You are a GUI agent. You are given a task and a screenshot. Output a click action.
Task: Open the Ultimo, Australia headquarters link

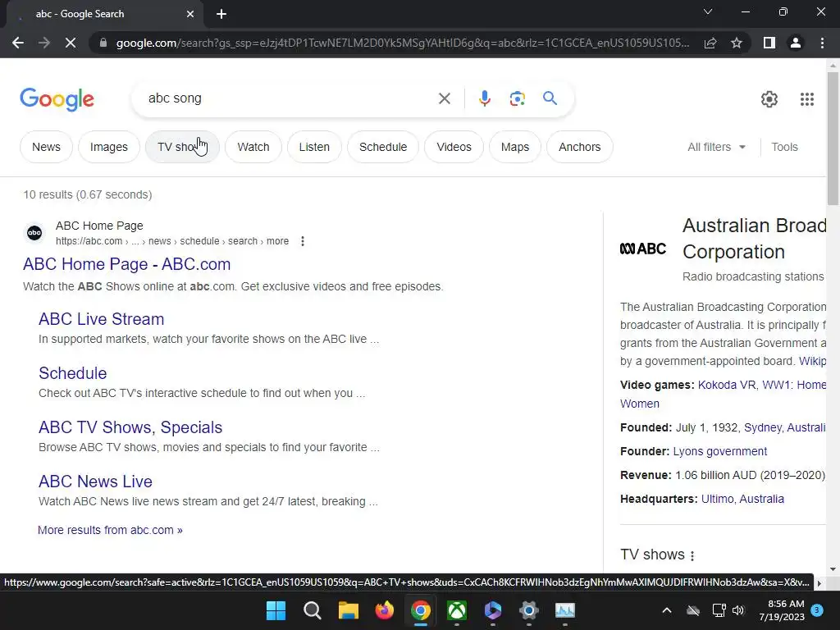(x=742, y=499)
